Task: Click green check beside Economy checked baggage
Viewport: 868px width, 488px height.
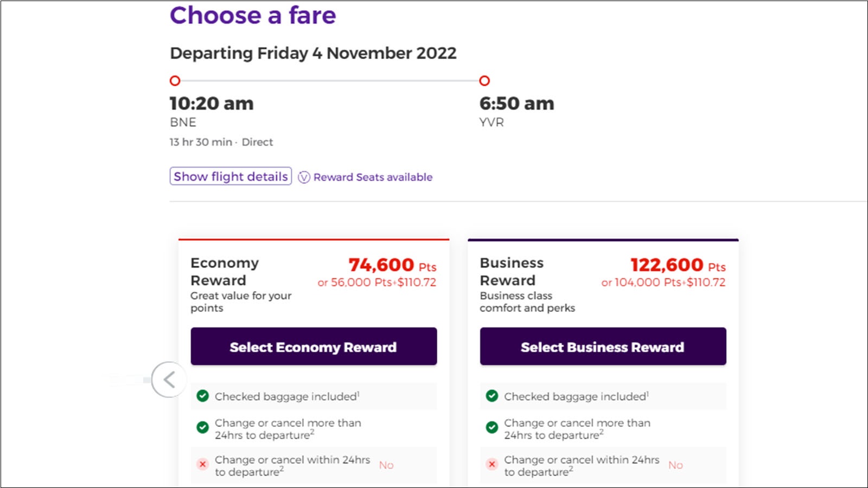Action: (x=203, y=396)
